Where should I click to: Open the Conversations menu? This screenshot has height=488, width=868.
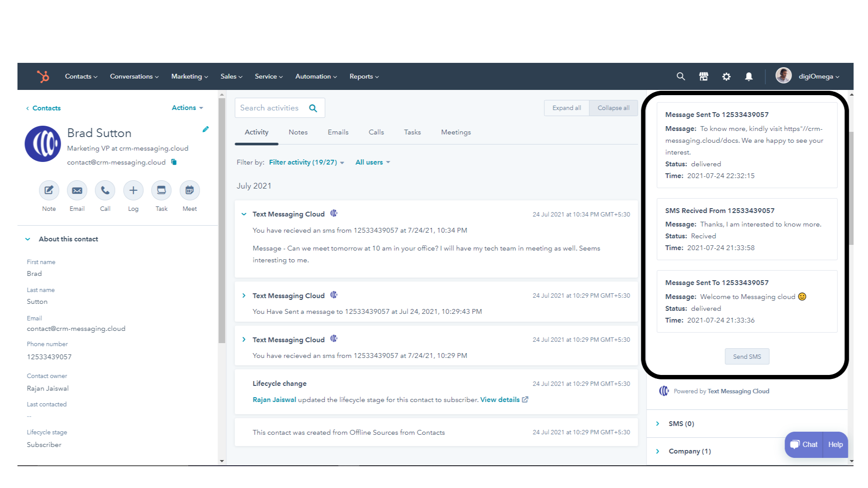pos(134,76)
